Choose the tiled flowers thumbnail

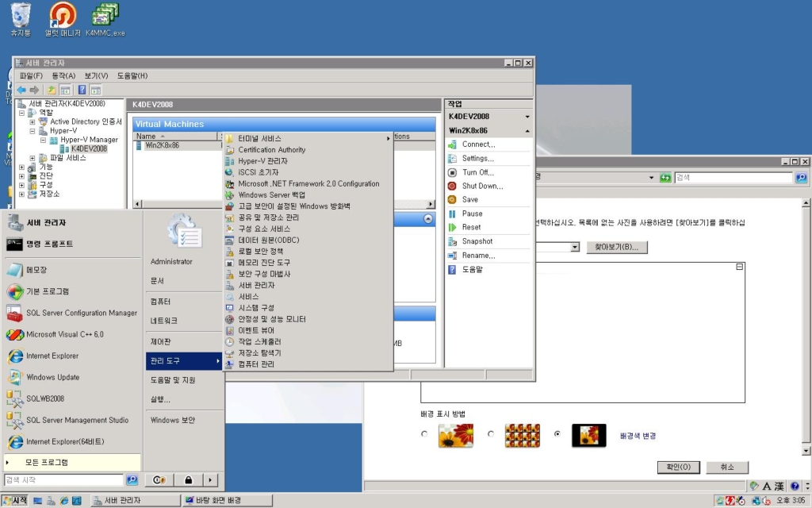(x=522, y=436)
